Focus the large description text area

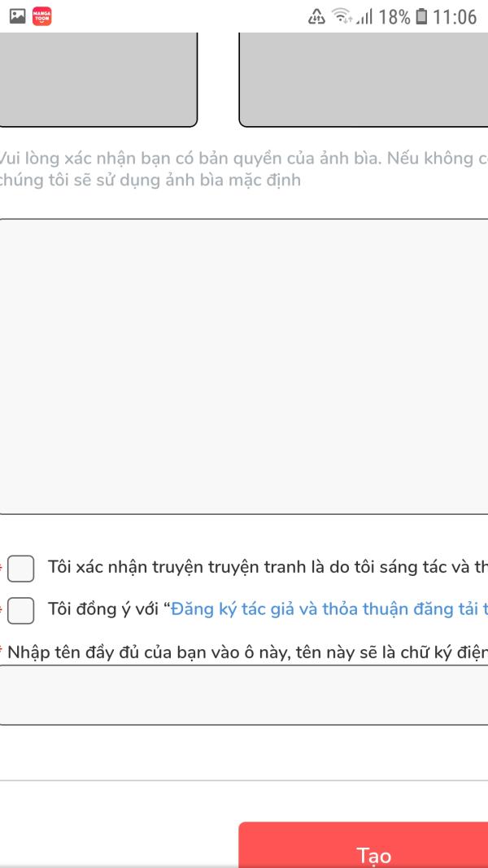coord(244,366)
